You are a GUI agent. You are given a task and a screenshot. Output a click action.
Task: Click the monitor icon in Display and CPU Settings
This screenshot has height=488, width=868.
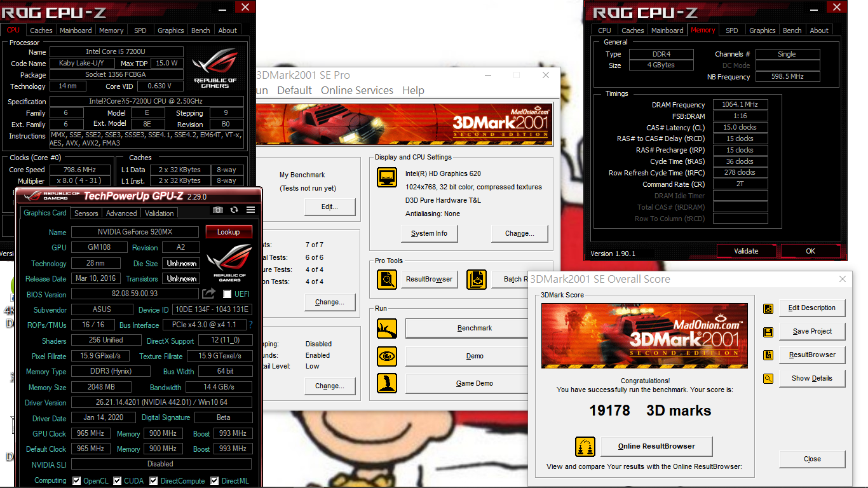point(387,177)
